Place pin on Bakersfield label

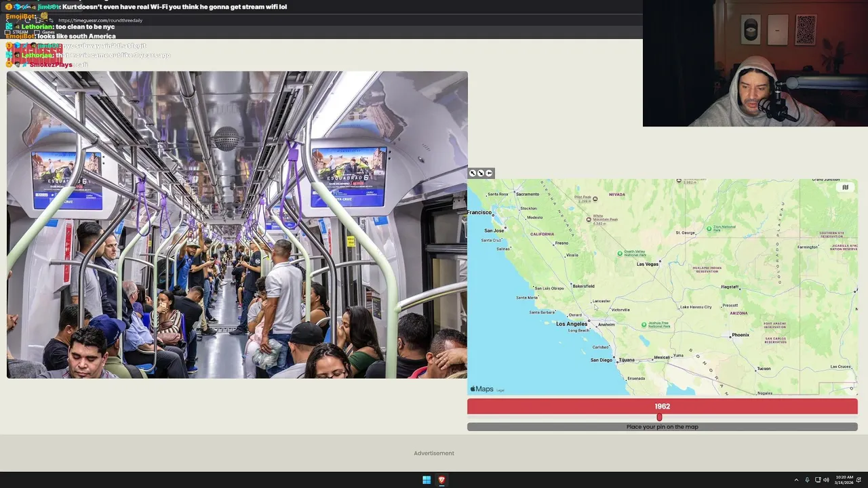(583, 286)
